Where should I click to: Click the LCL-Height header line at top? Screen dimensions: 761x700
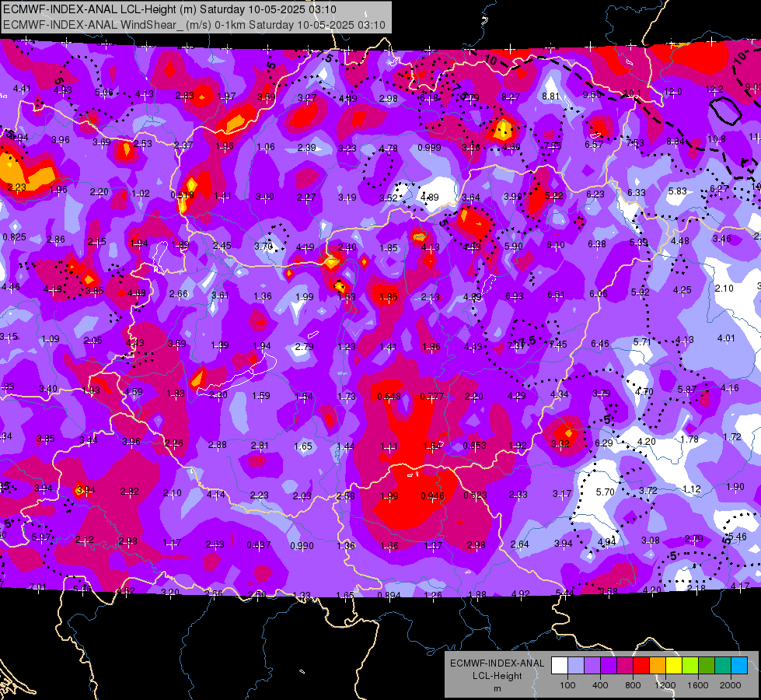(170, 9)
